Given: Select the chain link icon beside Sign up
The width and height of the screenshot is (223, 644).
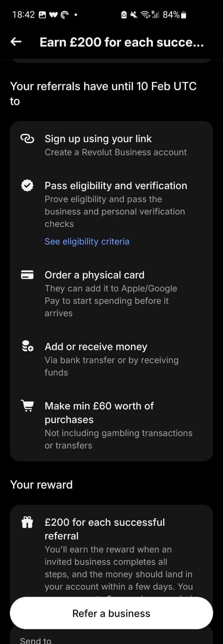Looking at the screenshot, I should pos(27,138).
